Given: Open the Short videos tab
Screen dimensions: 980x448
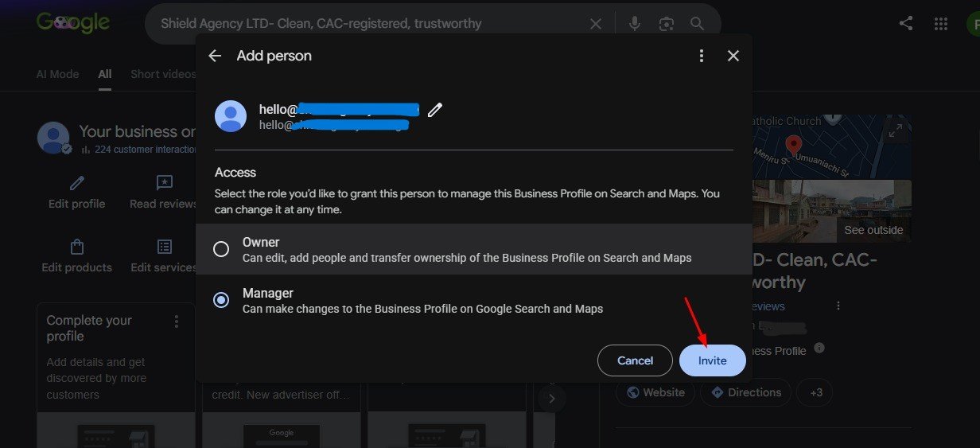Looking at the screenshot, I should pyautogui.click(x=163, y=74).
